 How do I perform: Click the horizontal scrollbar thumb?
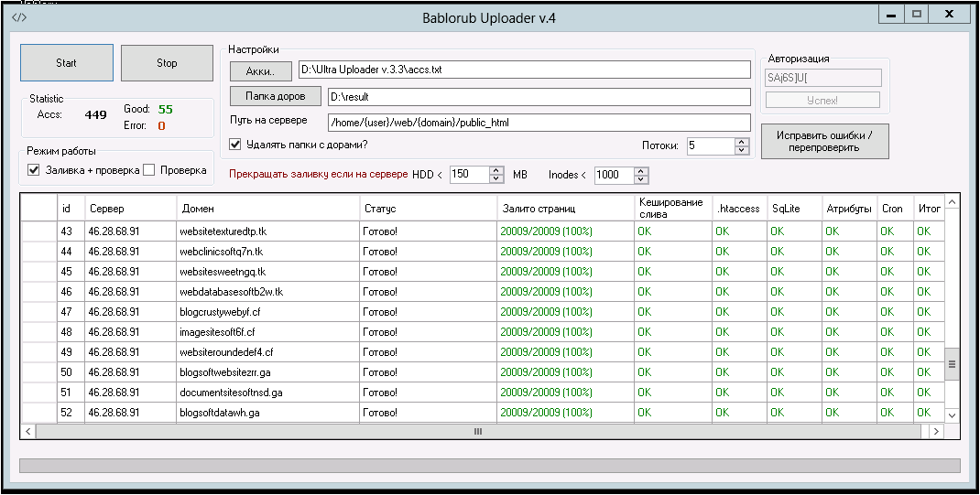tap(478, 431)
